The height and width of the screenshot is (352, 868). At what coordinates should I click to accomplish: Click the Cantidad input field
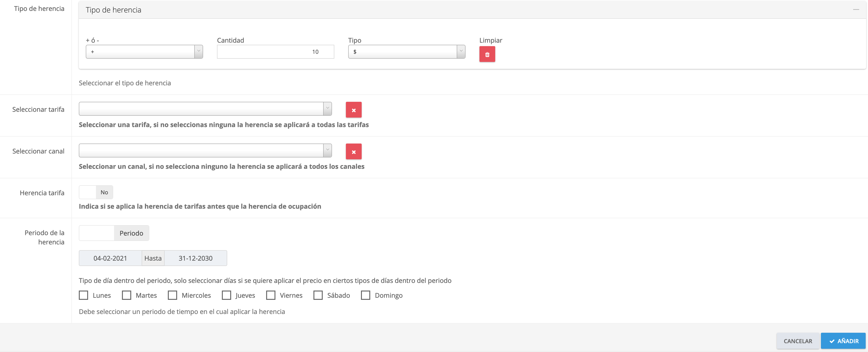275,51
